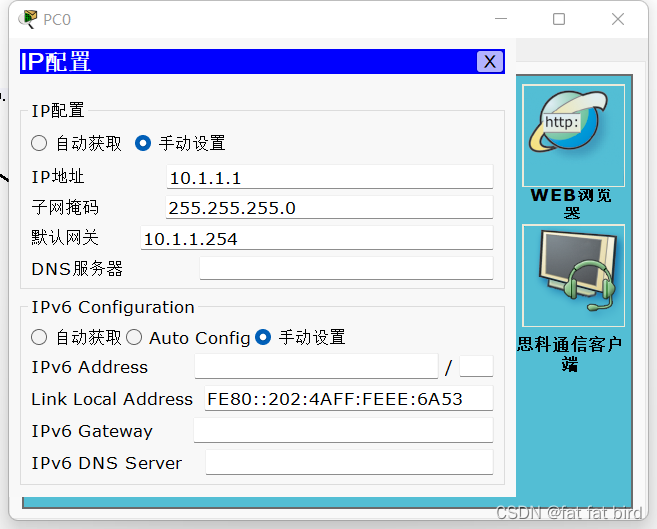Maximize the PC0 window

pos(559,19)
